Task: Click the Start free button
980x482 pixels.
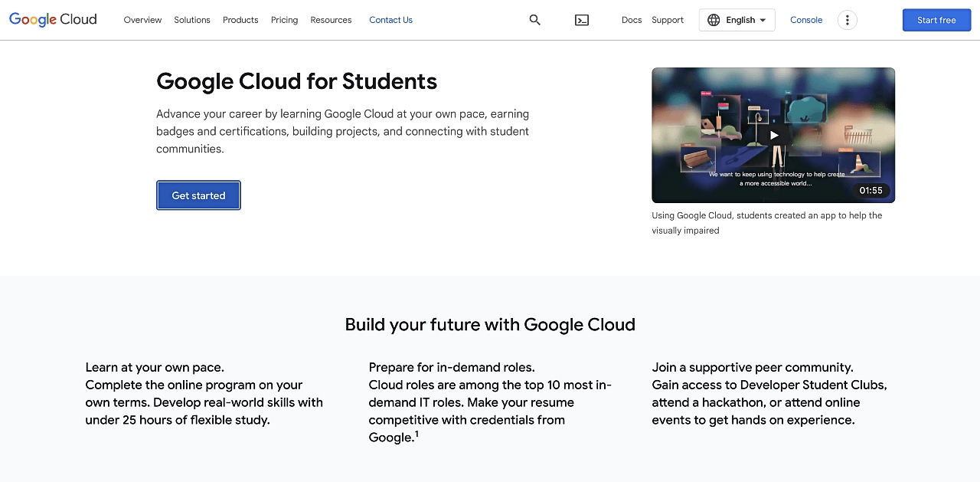Action: click(936, 20)
